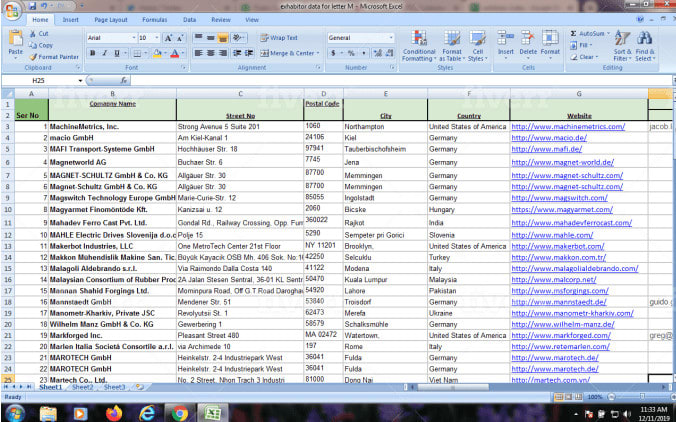
Task: Switch to the Review tab
Action: coord(221,20)
